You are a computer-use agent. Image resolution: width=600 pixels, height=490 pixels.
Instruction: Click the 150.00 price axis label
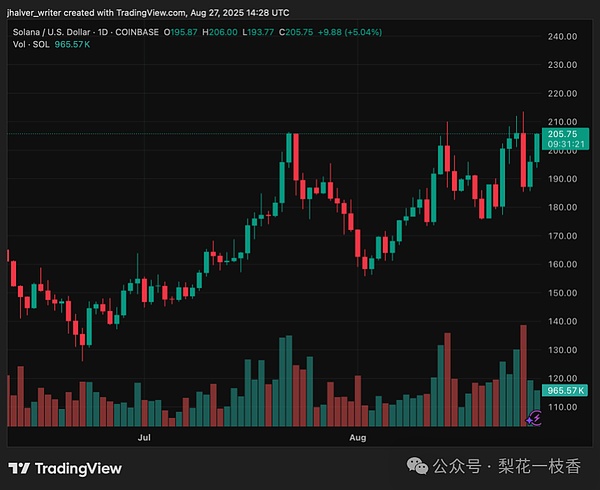tap(562, 293)
